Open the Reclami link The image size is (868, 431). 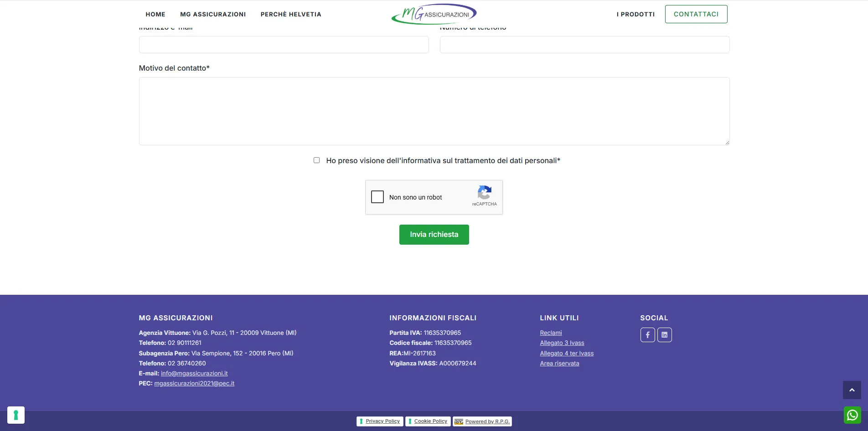[x=551, y=333]
